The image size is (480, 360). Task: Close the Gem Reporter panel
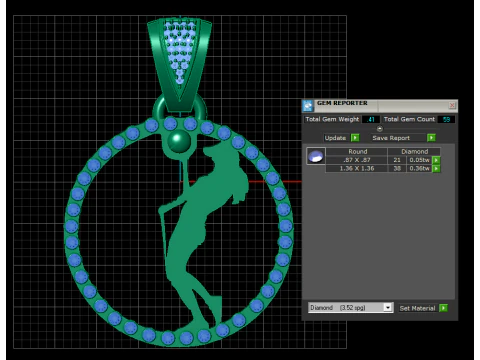pyautogui.click(x=452, y=105)
